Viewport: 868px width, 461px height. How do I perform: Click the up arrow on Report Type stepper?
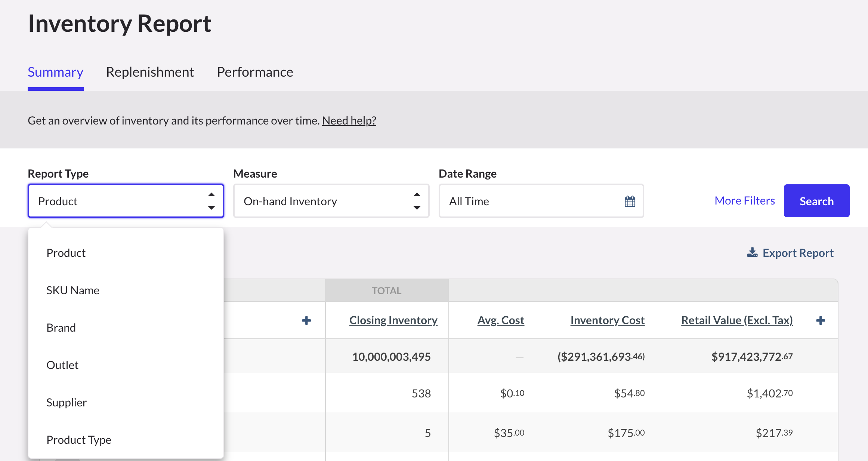[x=211, y=194]
